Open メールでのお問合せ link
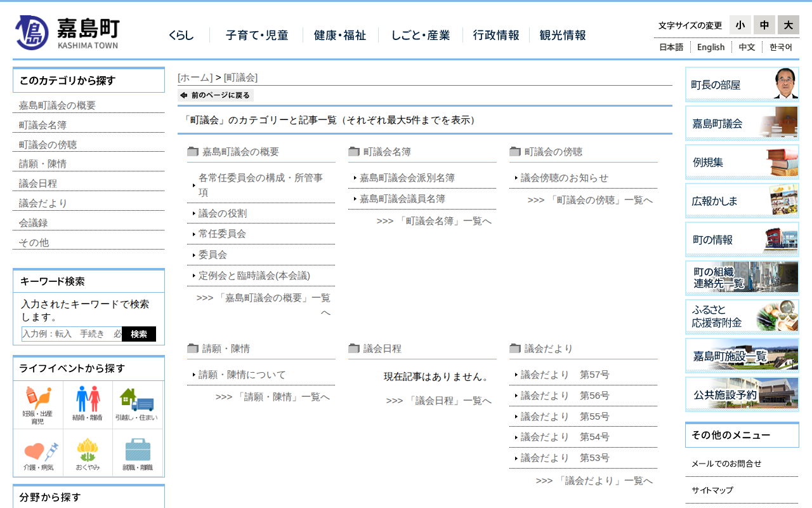 (726, 464)
